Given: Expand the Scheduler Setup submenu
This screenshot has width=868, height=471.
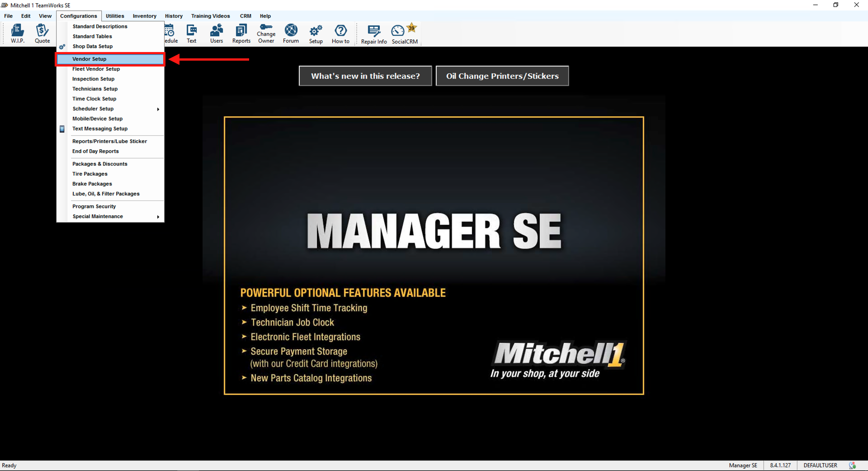Looking at the screenshot, I should (93, 109).
